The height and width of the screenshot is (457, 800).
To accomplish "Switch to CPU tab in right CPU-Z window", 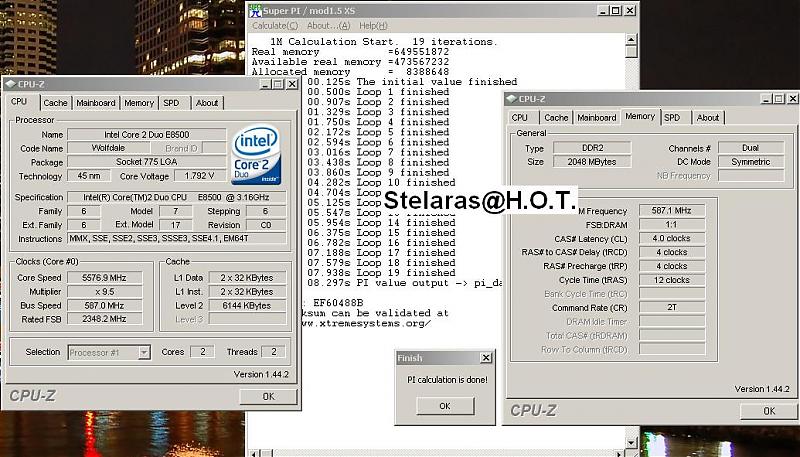I will [x=519, y=118].
